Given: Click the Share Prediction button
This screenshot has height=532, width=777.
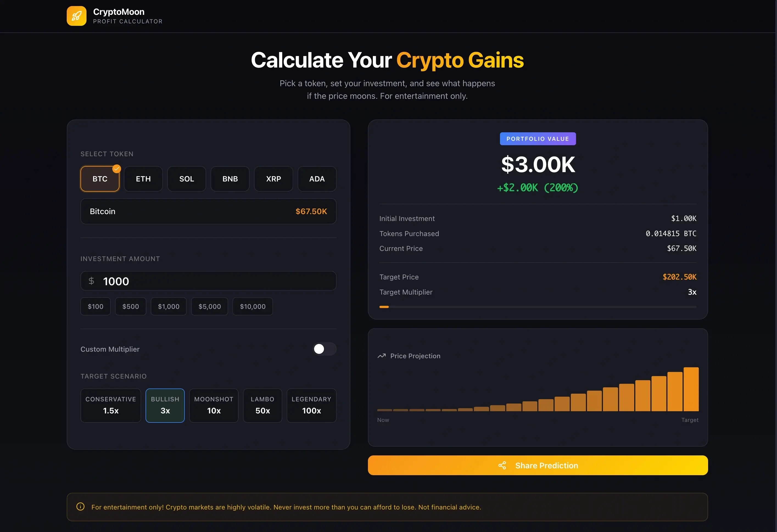Looking at the screenshot, I should pyautogui.click(x=538, y=465).
